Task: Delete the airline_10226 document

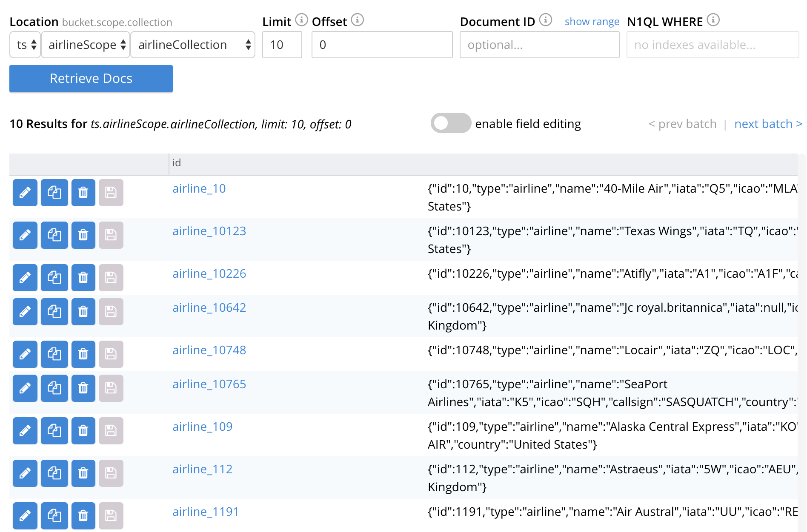Action: click(x=83, y=278)
